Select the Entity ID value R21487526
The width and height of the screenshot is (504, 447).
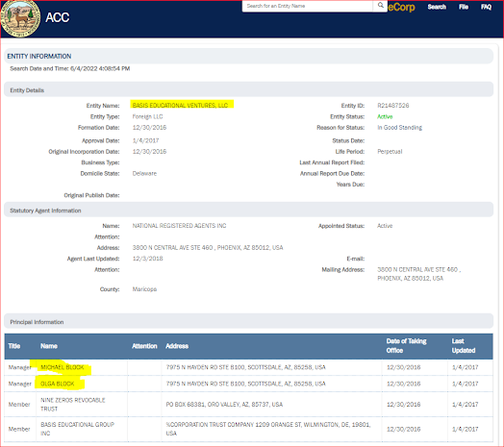click(392, 106)
